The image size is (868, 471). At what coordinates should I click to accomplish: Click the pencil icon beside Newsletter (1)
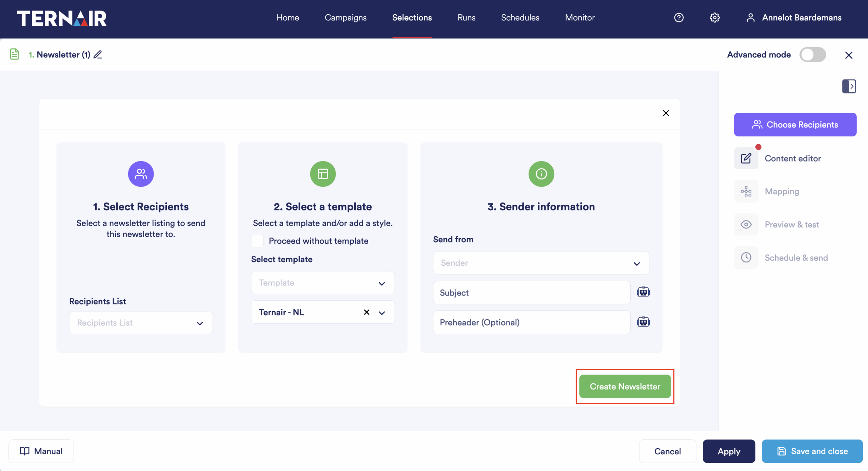pos(98,54)
